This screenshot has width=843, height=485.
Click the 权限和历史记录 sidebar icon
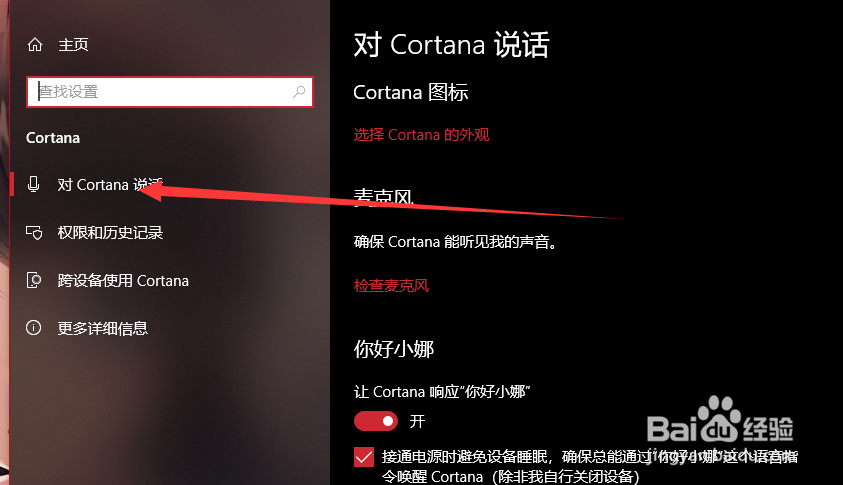pyautogui.click(x=34, y=233)
